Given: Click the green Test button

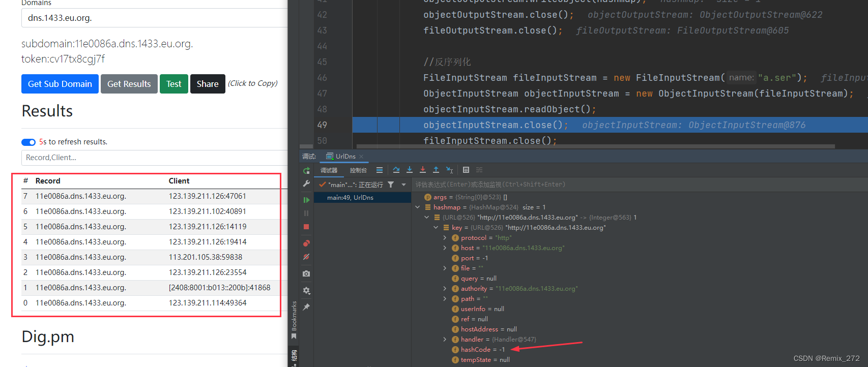Looking at the screenshot, I should click(174, 84).
